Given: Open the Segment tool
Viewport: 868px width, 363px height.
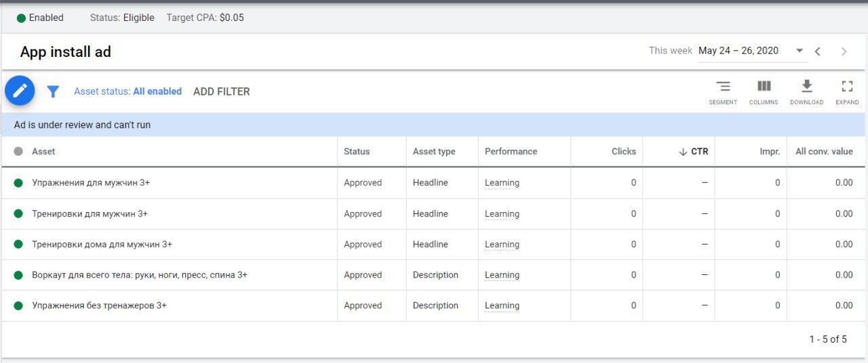Looking at the screenshot, I should point(723,92).
